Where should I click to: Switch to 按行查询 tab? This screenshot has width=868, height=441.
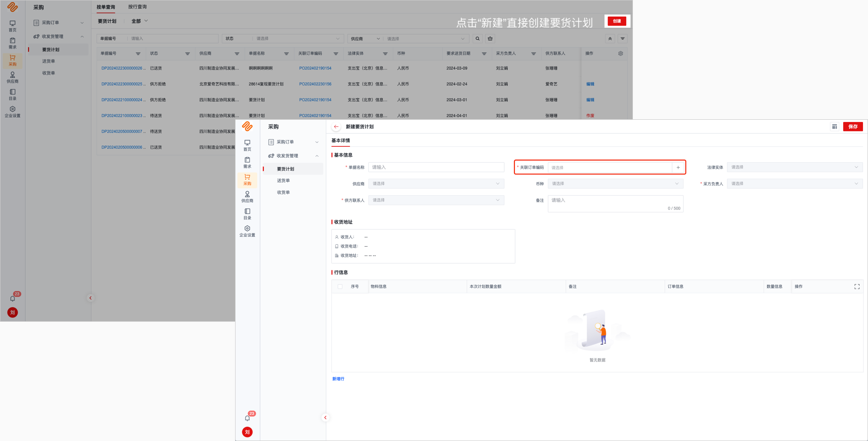tap(137, 7)
